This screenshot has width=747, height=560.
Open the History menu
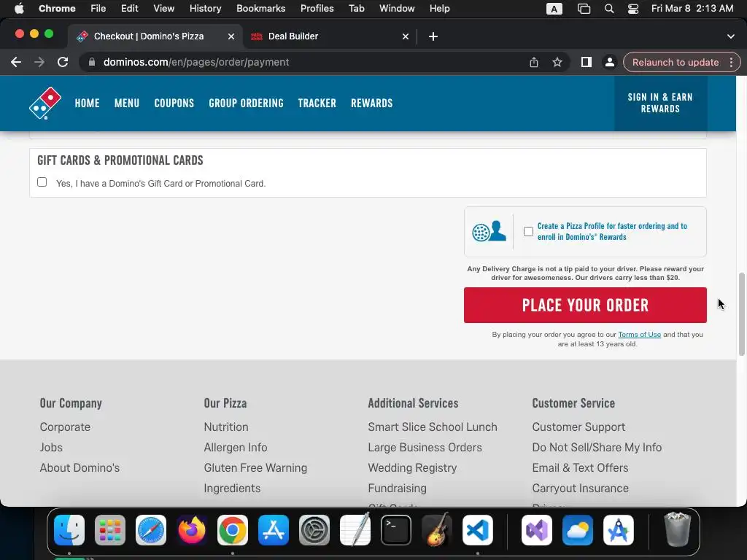(x=205, y=9)
